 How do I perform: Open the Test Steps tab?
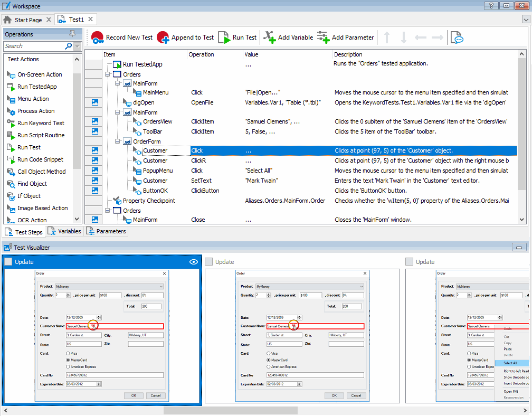click(x=24, y=232)
